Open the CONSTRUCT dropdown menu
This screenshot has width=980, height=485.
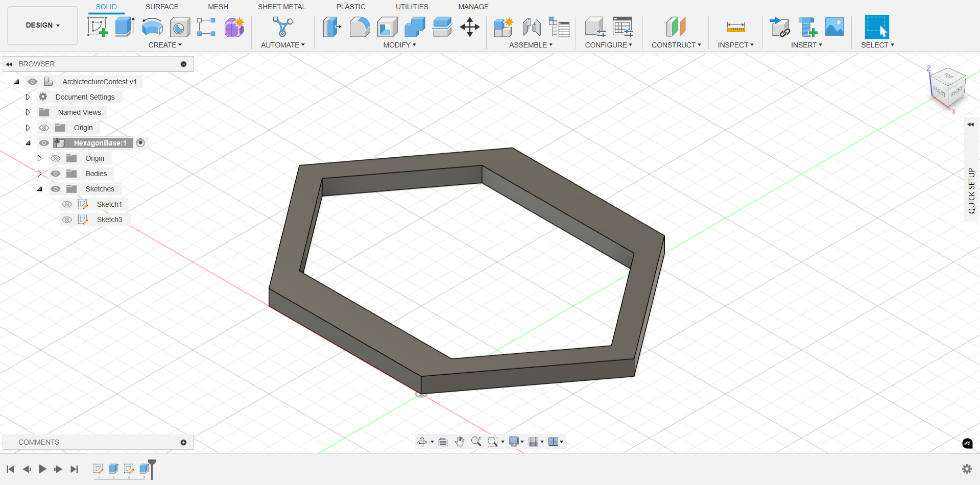[676, 45]
